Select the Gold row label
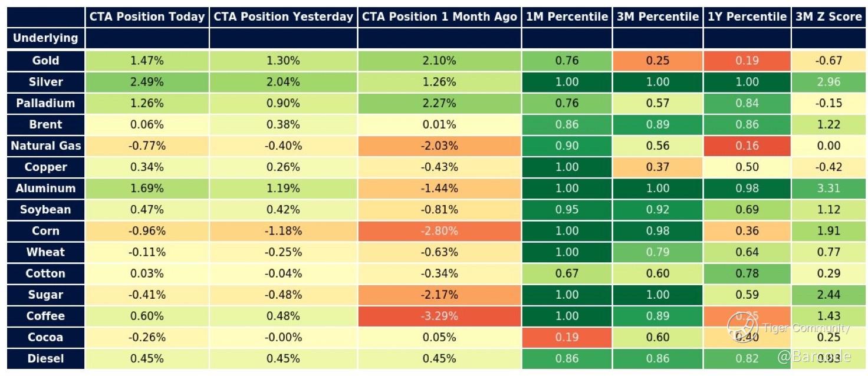Screen dimensions: 868x376 pos(45,61)
